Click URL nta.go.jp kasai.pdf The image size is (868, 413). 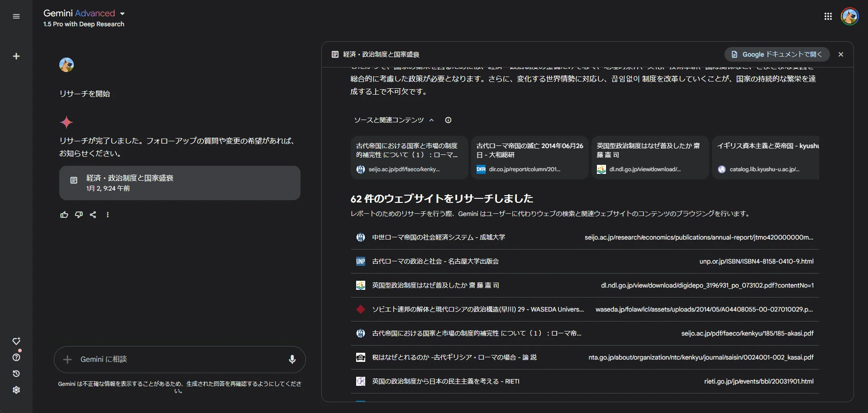tap(701, 357)
